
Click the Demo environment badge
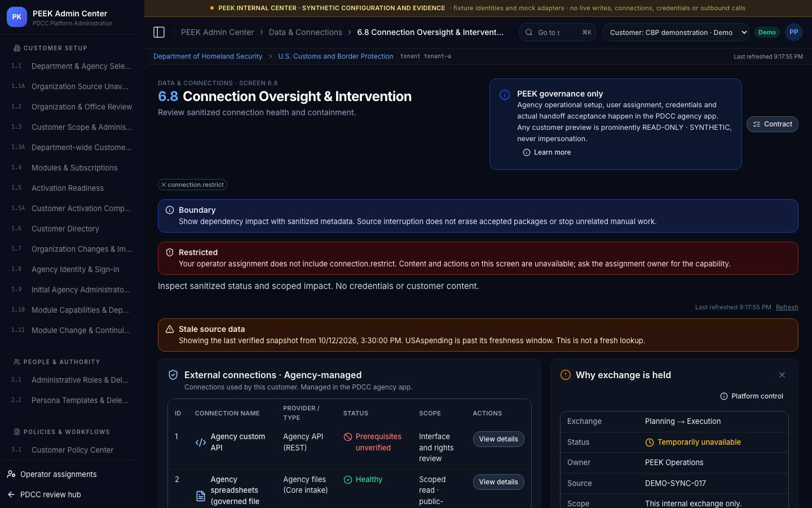767,32
